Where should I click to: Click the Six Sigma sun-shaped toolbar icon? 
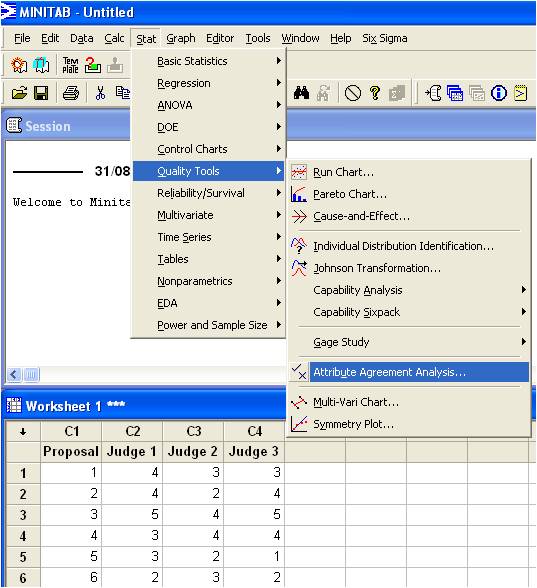click(19, 65)
